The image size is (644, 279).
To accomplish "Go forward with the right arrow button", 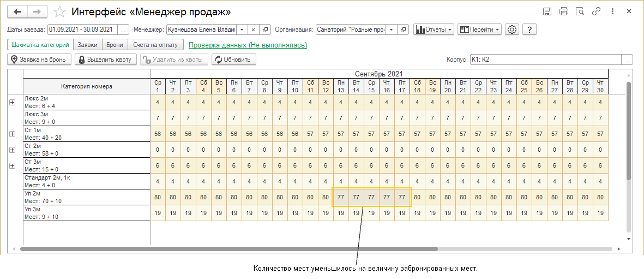I will point(37,12).
